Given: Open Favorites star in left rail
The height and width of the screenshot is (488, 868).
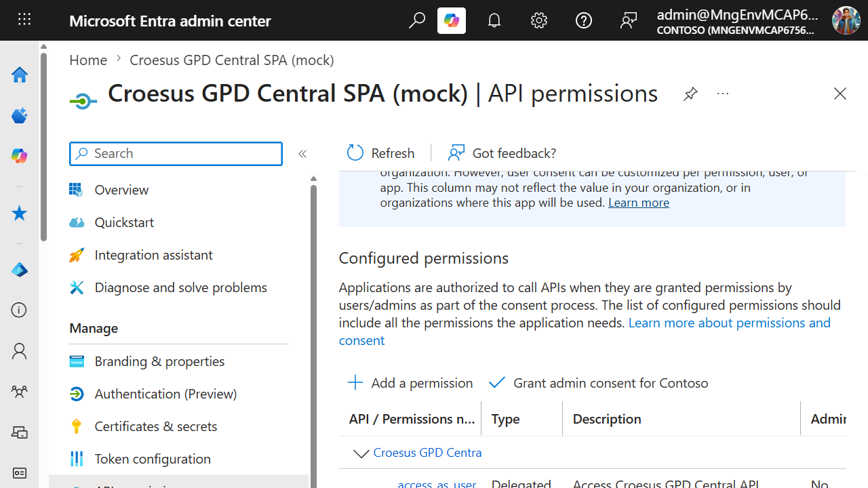Looking at the screenshot, I should (x=20, y=213).
